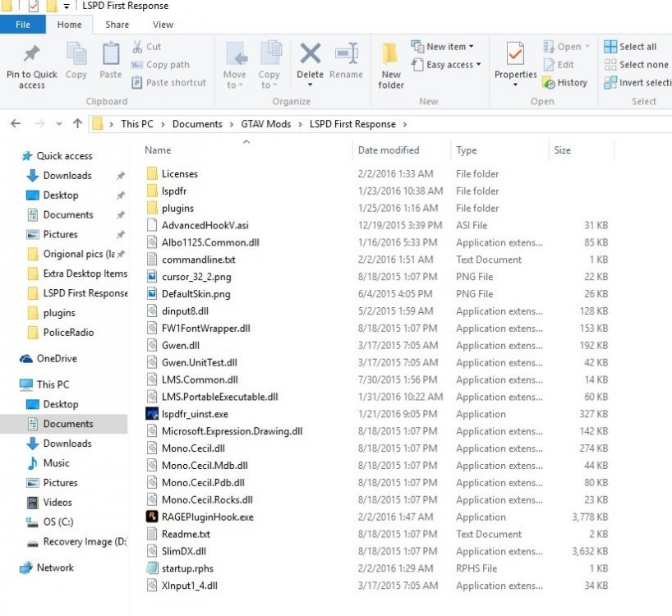Select the RAGEPluginHook.exe application icon
This screenshot has height=616, width=672.
point(152,517)
